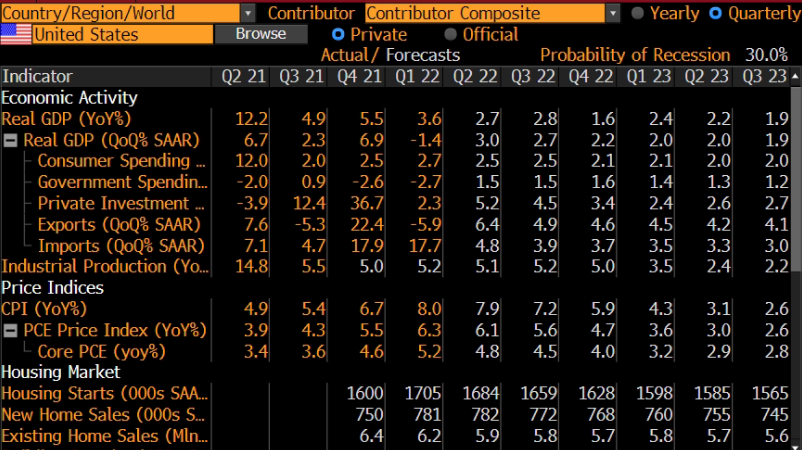Click the 5.2 Core PCE value

(429, 351)
